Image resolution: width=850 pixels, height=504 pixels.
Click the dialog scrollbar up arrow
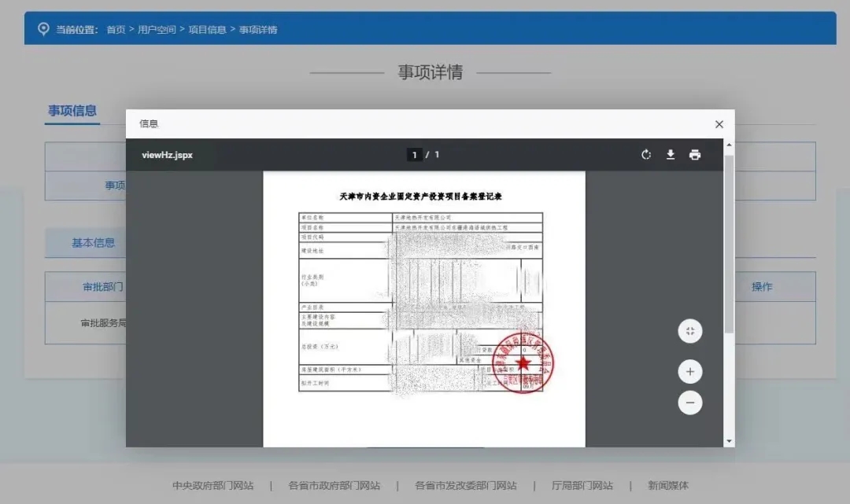coord(729,145)
